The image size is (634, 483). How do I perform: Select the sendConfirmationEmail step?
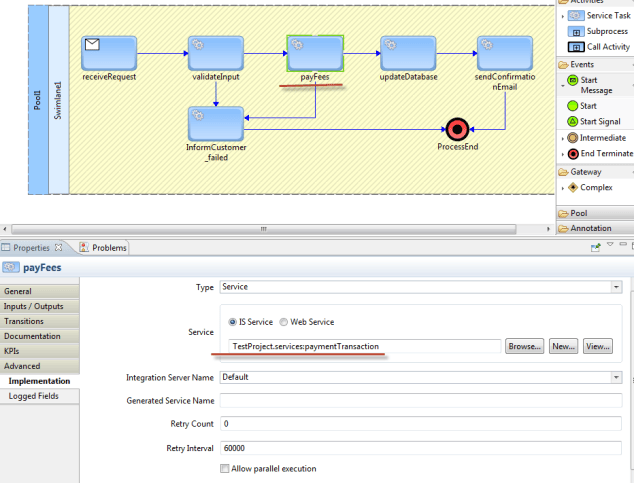coord(505,53)
